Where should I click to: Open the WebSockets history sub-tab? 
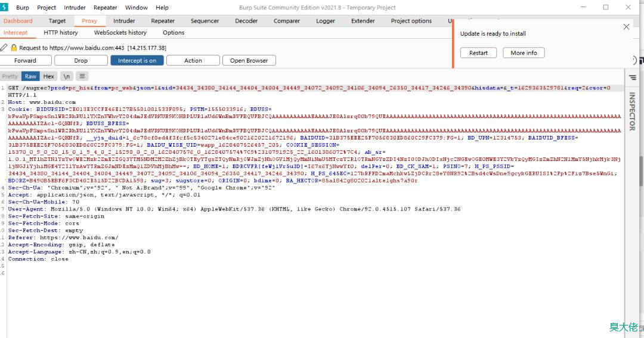tap(120, 32)
